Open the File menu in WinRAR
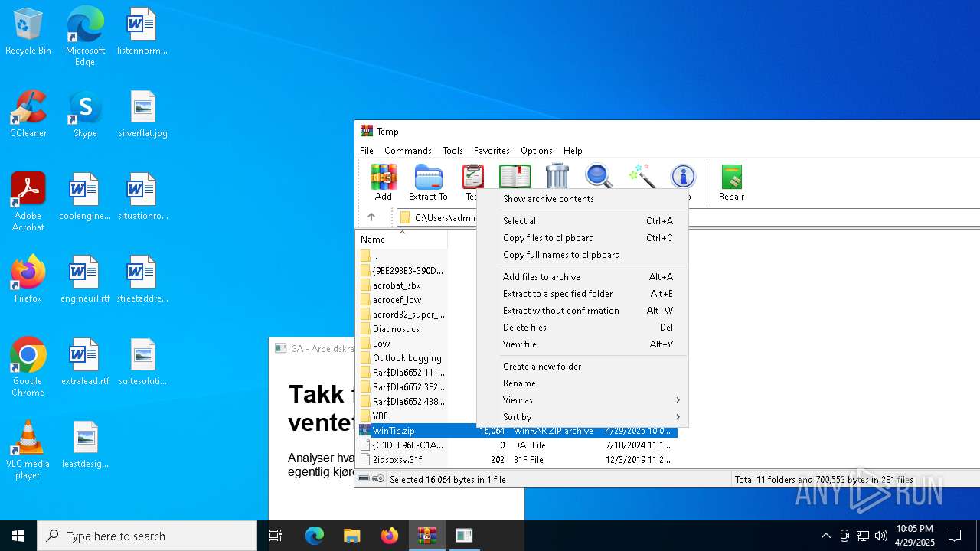The height and width of the screenshot is (551, 980). [367, 151]
